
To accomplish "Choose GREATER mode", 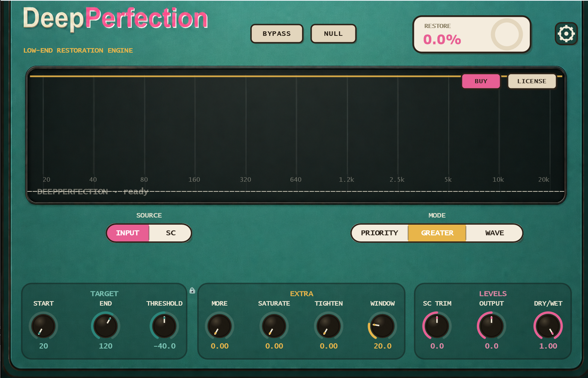I will pos(437,233).
